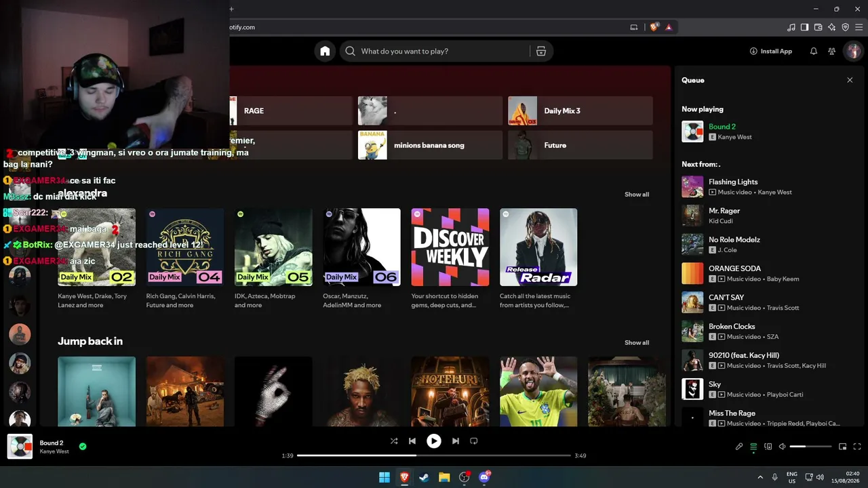Screen dimensions: 868x488
Task: Play the current song Bound 2
Action: (434, 441)
